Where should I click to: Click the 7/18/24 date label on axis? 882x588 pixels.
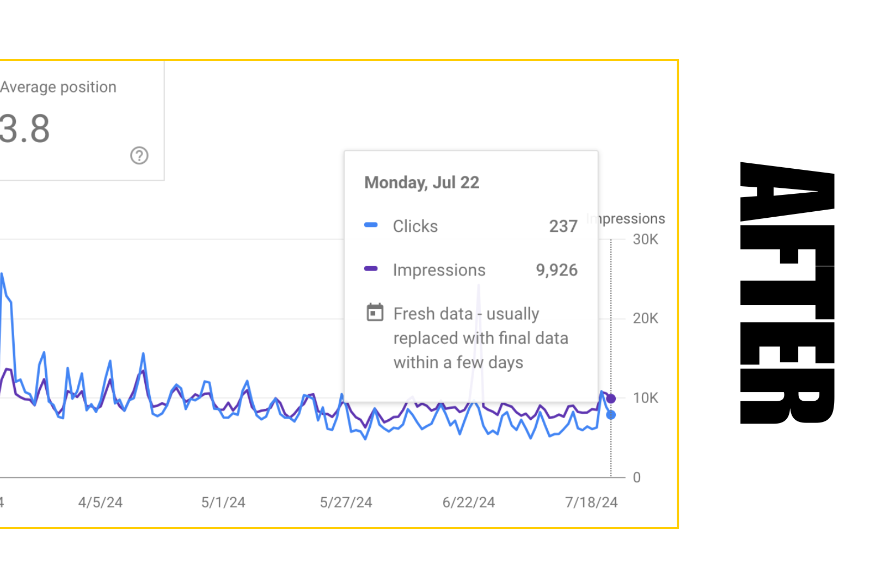click(x=591, y=502)
